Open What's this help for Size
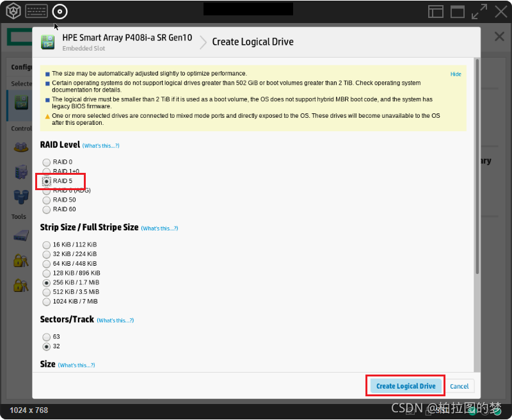The image size is (512, 420). click(76, 366)
